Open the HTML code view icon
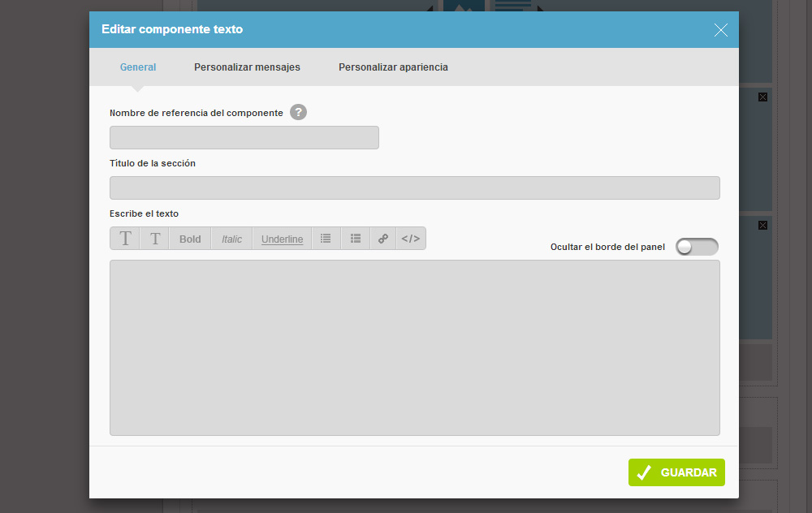Image resolution: width=812 pixels, height=513 pixels. tap(411, 239)
